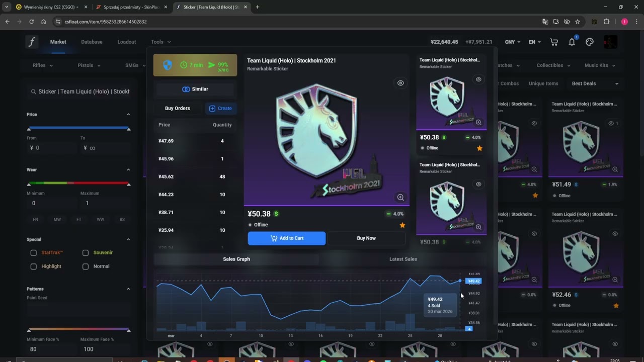Enable the Normal checkbox

86,266
